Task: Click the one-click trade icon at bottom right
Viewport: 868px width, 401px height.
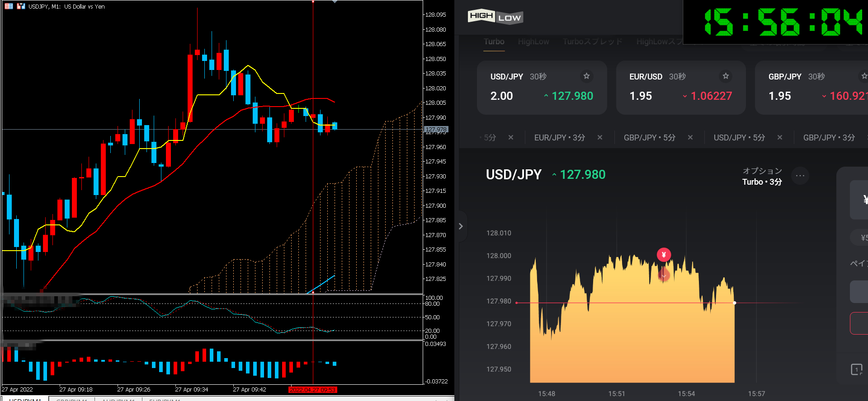Action: tap(856, 369)
